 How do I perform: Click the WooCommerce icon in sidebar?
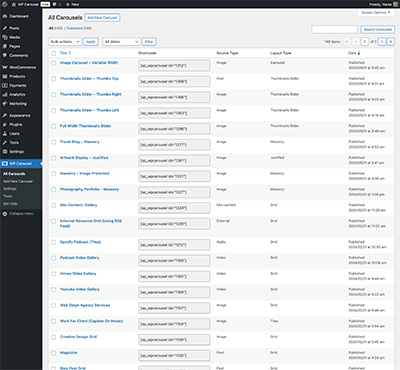[x=5, y=67]
